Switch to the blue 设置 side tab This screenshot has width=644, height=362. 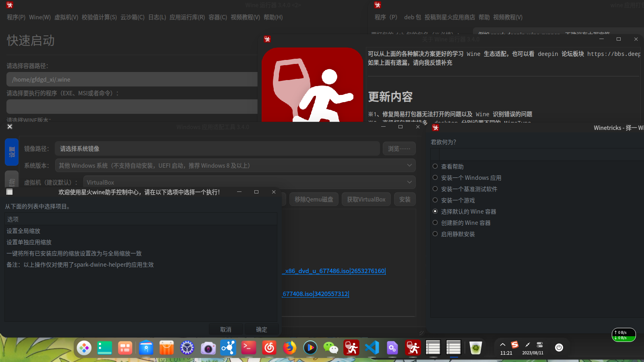(12, 152)
